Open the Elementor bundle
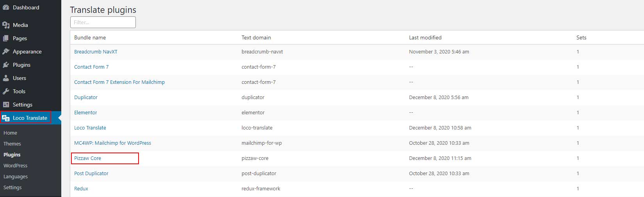Image resolution: width=644 pixels, height=197 pixels. click(85, 113)
